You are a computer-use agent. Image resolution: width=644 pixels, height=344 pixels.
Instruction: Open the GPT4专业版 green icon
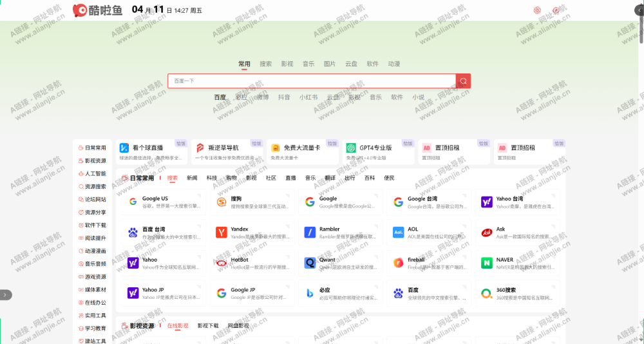(x=351, y=148)
